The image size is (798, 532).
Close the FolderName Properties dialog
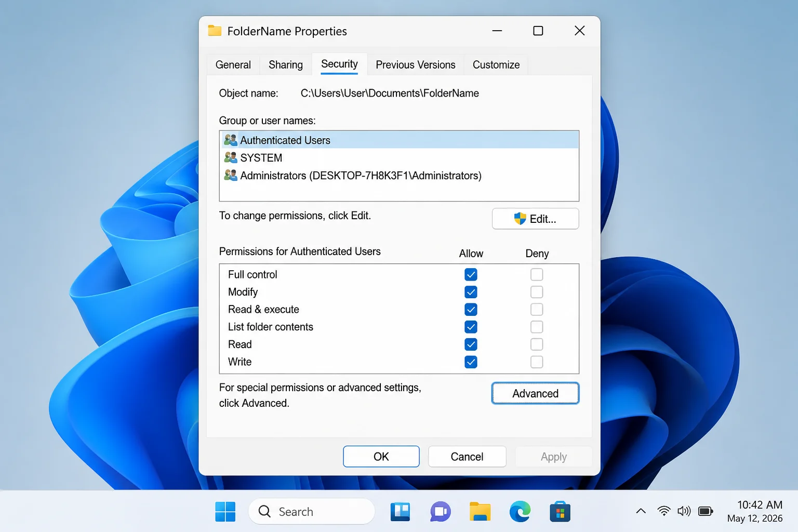580,31
